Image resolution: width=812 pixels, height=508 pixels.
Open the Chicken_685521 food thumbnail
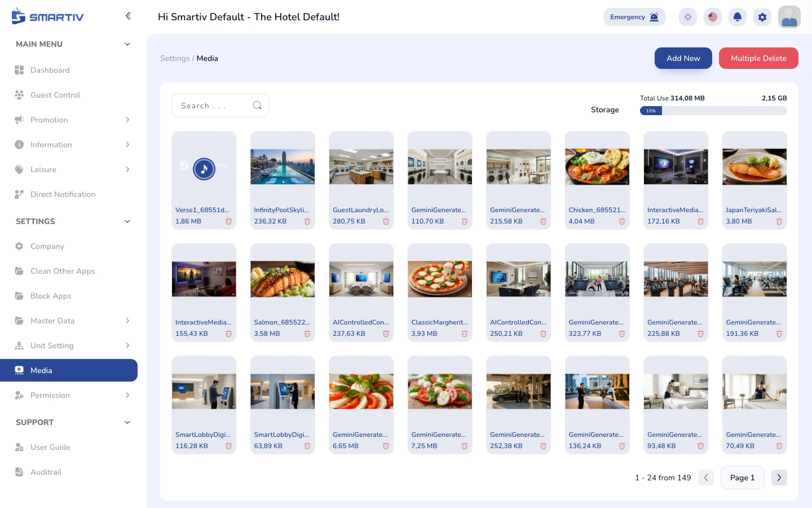(x=597, y=167)
